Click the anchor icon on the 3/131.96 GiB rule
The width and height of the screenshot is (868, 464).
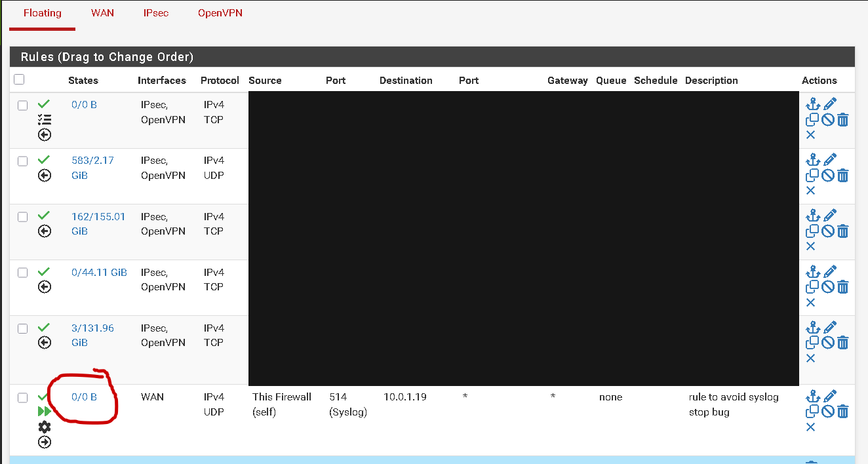coord(813,327)
